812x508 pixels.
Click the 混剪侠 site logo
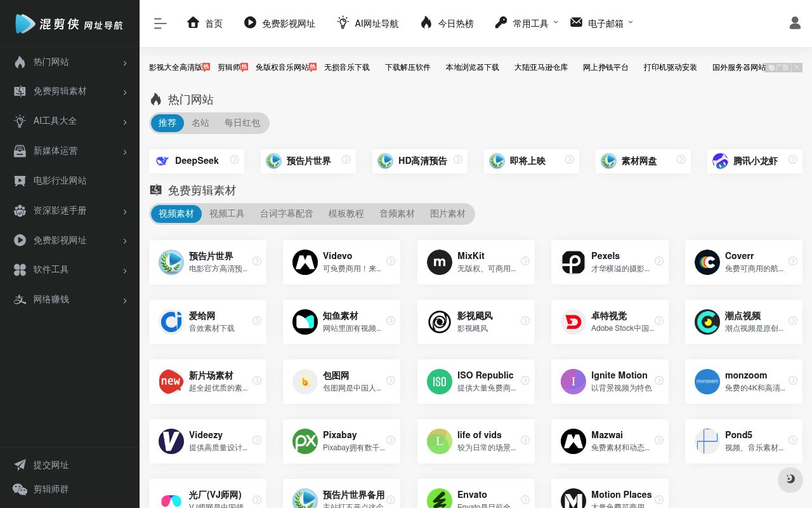(x=69, y=23)
